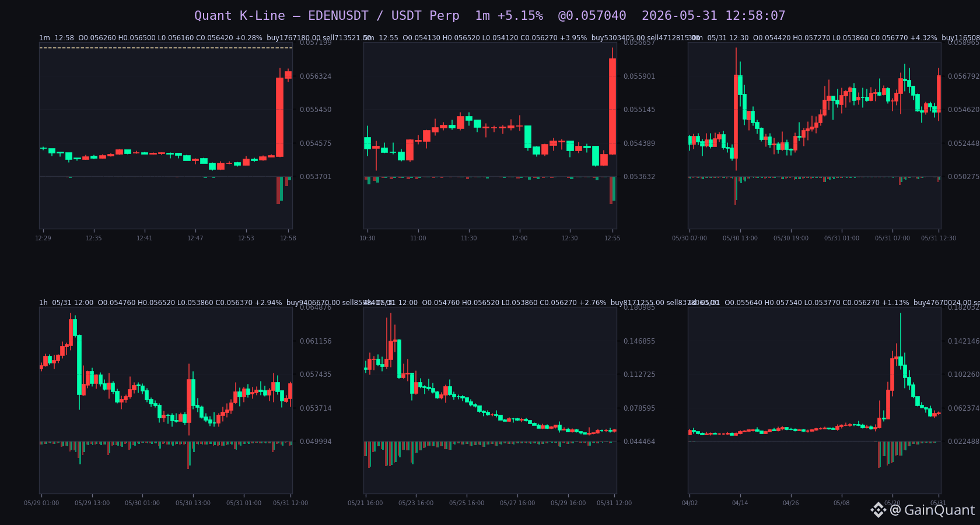The image size is (980, 525).
Task: Select the "05/29 13:00" time axis label
Action: click(92, 503)
